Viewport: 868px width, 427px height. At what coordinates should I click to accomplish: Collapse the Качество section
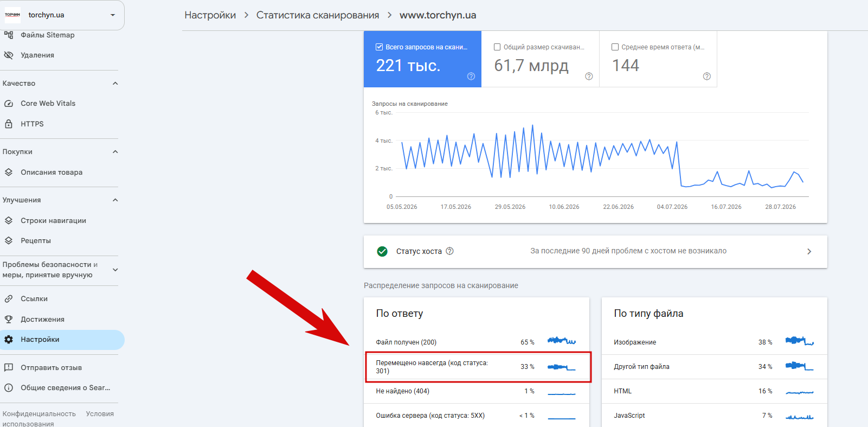[115, 84]
